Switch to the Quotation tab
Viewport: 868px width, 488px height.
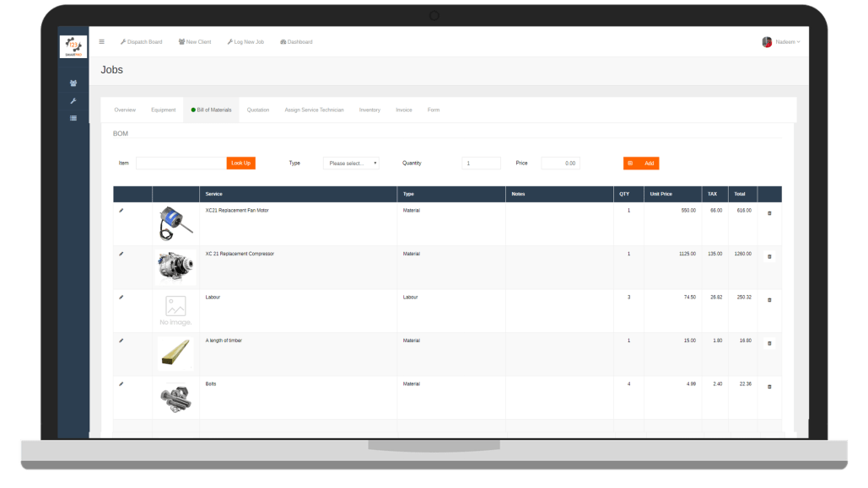258,110
